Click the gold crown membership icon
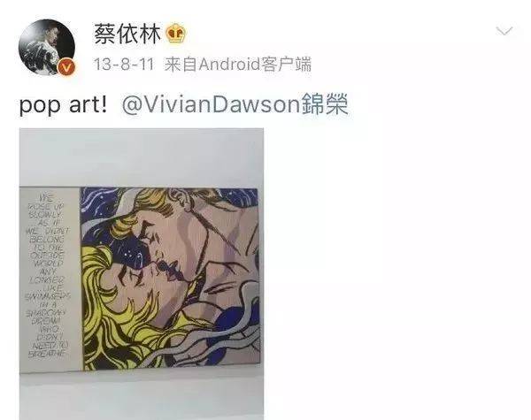The image size is (531, 420). coord(176,33)
